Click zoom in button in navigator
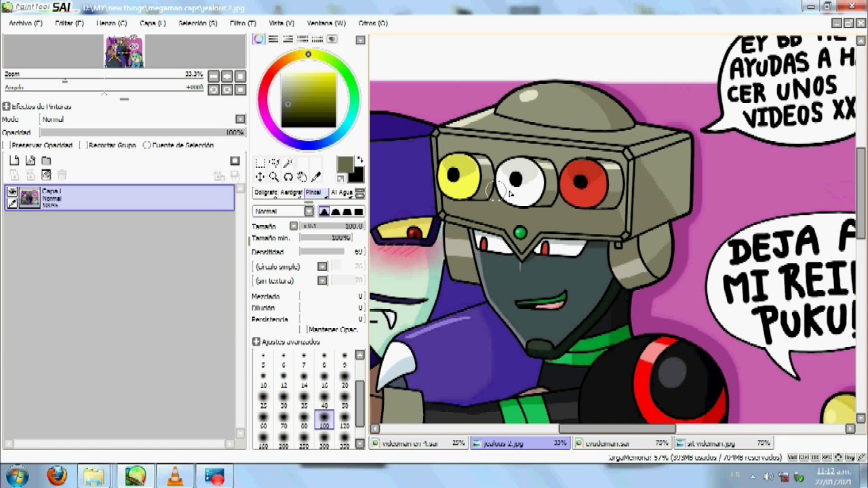868x488 pixels. point(226,76)
